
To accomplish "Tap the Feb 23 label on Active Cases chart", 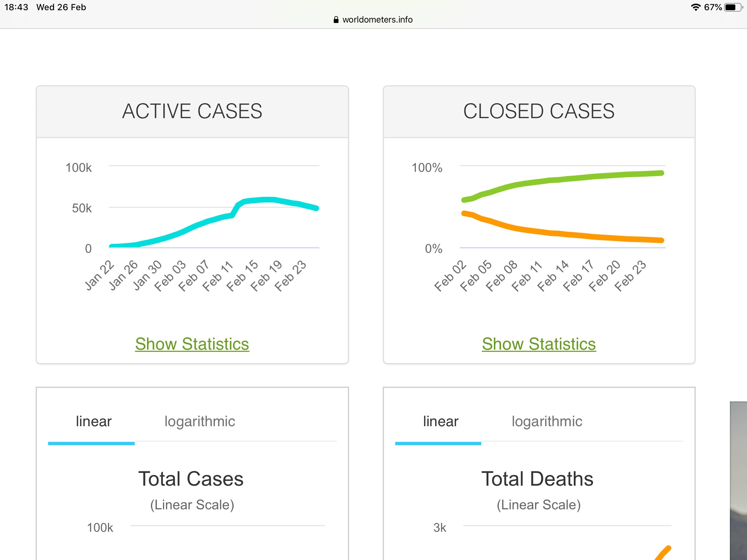I will pyautogui.click(x=291, y=276).
